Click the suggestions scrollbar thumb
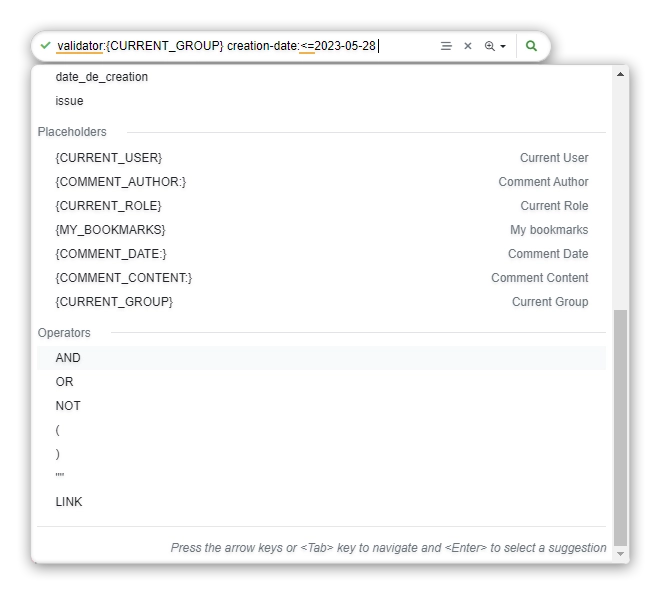The image size is (660, 594). coord(620,428)
